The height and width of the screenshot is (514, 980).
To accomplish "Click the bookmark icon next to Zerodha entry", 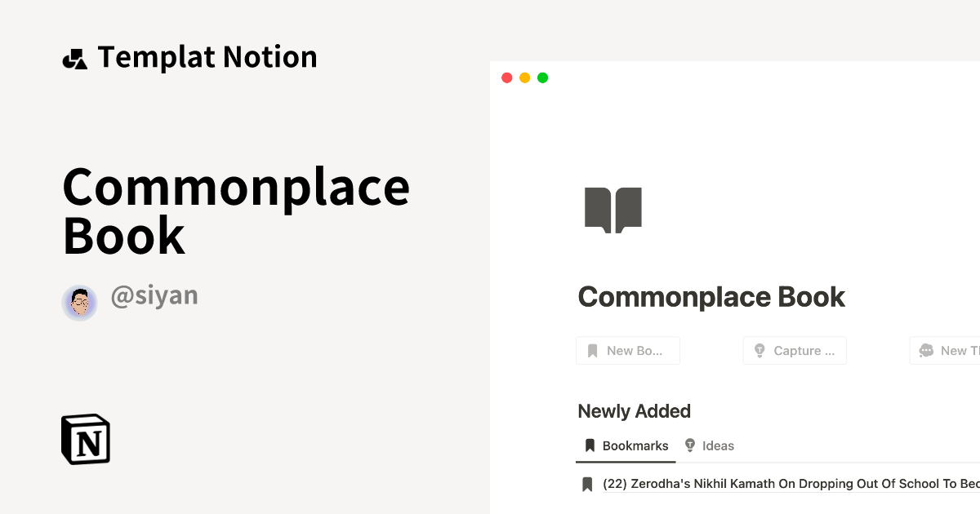I will pyautogui.click(x=587, y=483).
